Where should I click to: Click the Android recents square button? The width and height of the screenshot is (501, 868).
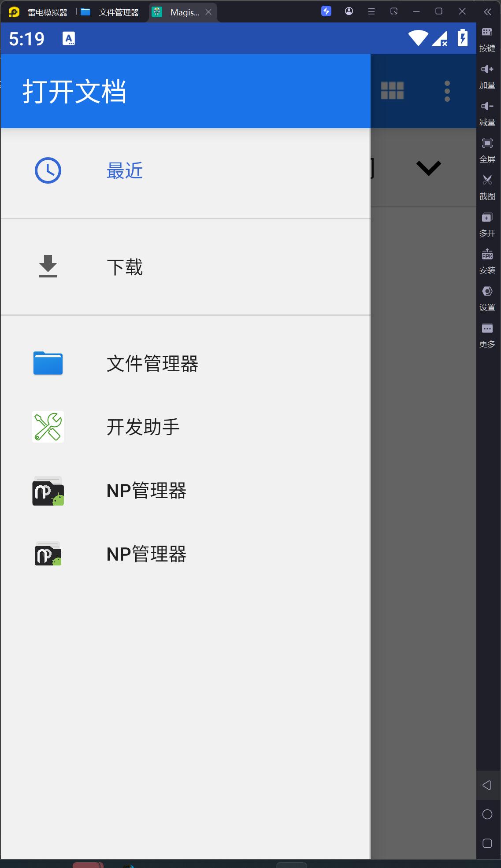(x=487, y=843)
